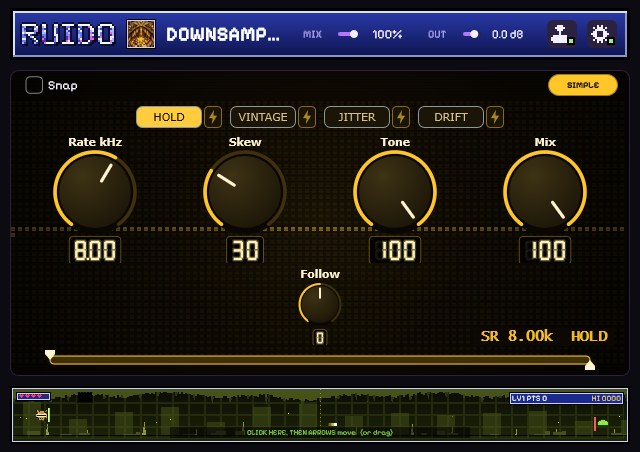640x452 pixels.
Task: Click the Mix knob value field 100
Action: (545, 250)
